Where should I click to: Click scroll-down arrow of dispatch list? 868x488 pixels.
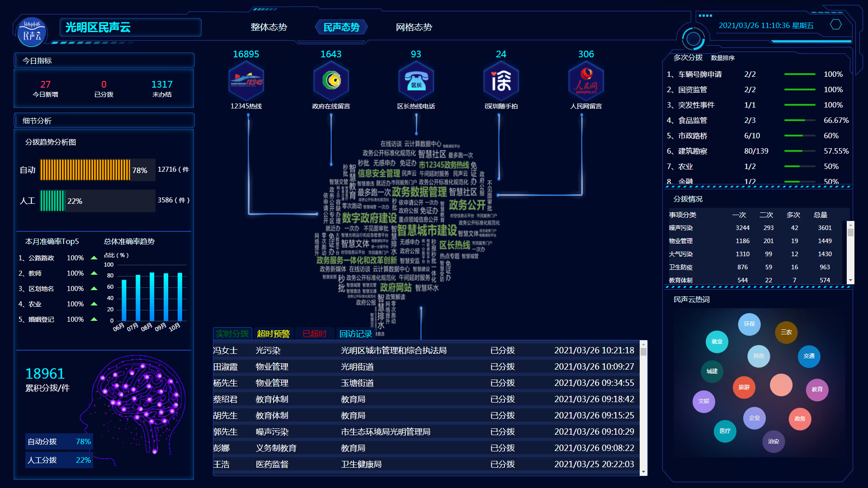[643, 472]
